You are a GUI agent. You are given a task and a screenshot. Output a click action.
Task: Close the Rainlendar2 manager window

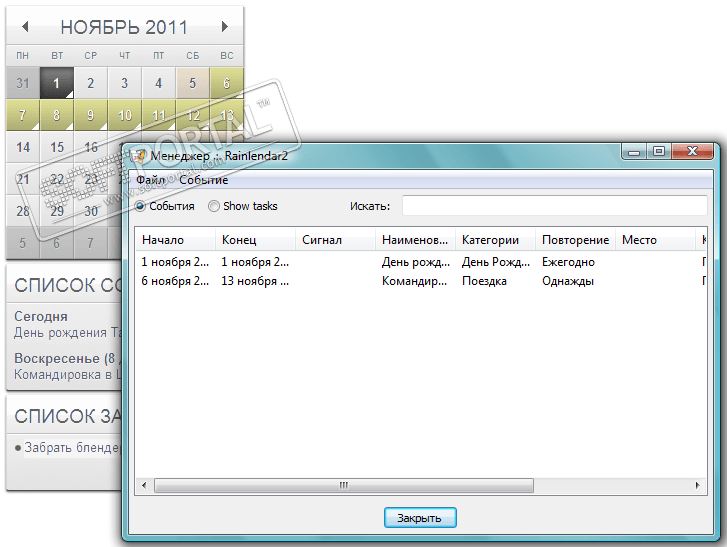[692, 151]
